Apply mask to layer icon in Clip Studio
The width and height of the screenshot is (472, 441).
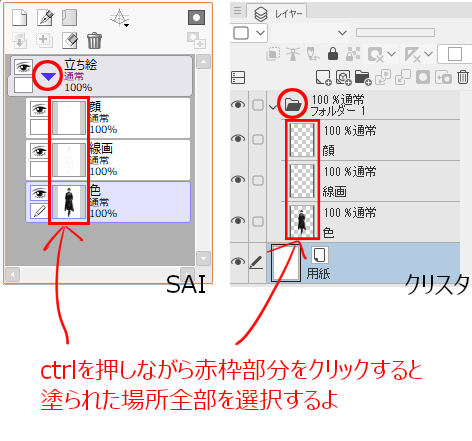tap(443, 78)
